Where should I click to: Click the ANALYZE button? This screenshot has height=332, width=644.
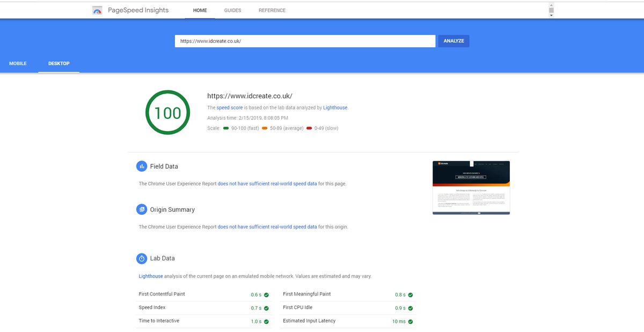tap(454, 41)
